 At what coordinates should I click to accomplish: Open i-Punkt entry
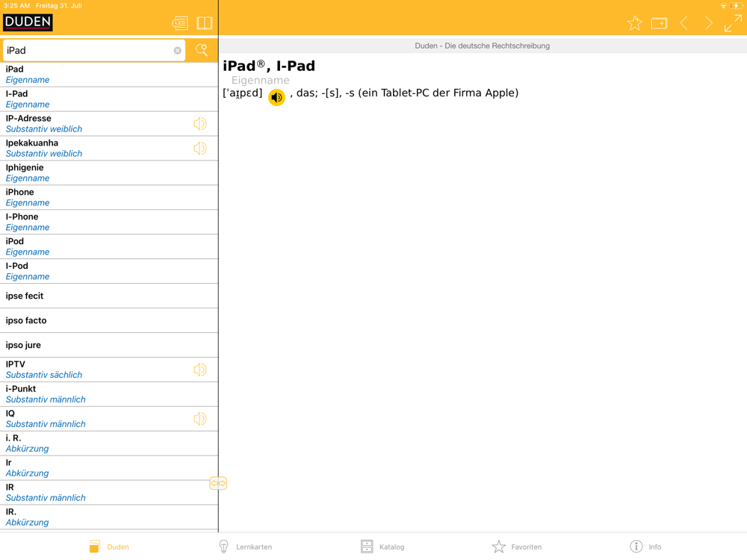click(109, 394)
